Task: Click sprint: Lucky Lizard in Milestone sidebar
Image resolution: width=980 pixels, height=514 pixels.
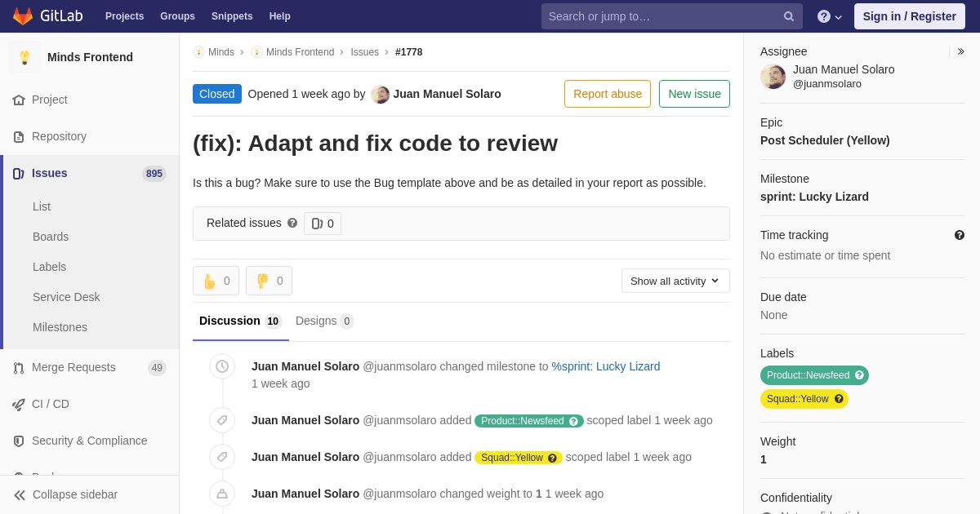Action: [x=814, y=197]
